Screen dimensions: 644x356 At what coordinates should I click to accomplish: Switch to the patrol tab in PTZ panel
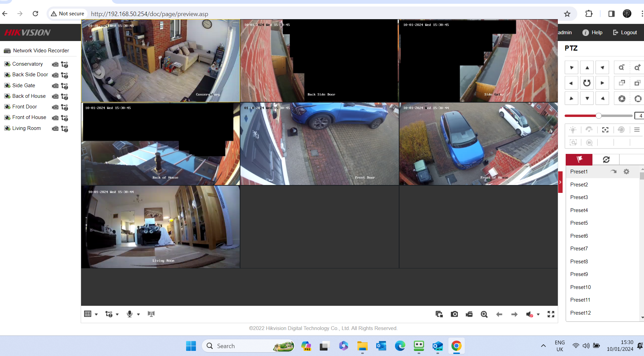[x=606, y=159]
